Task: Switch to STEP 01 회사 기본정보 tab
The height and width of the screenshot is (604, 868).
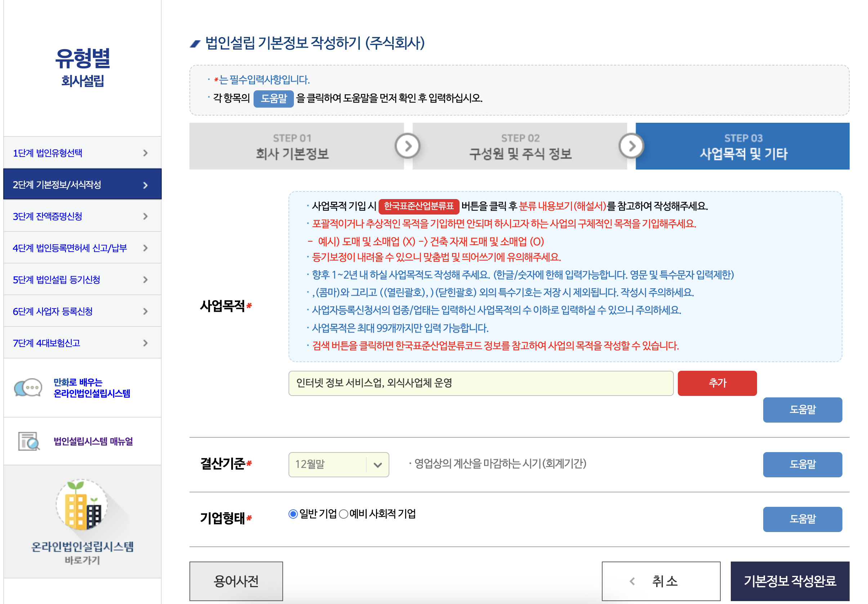Action: click(x=292, y=147)
